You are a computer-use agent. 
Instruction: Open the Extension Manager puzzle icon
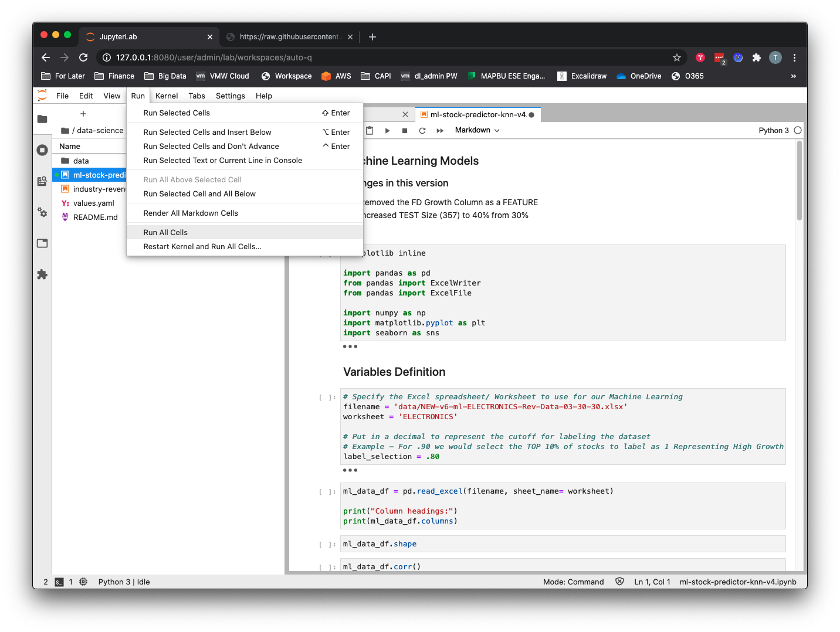42,274
